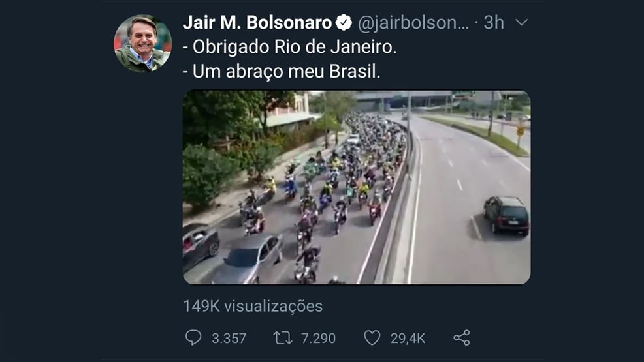Expand the tweet options chevron
This screenshot has width=644, height=362.
[x=521, y=22]
